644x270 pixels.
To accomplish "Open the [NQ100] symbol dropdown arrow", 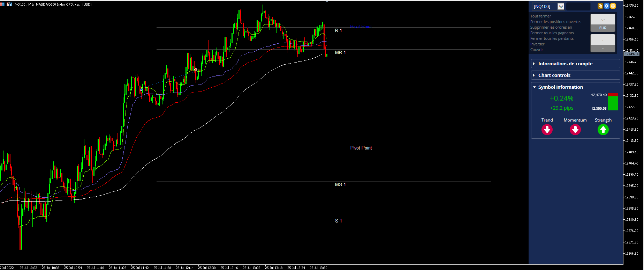I will pos(561,6).
